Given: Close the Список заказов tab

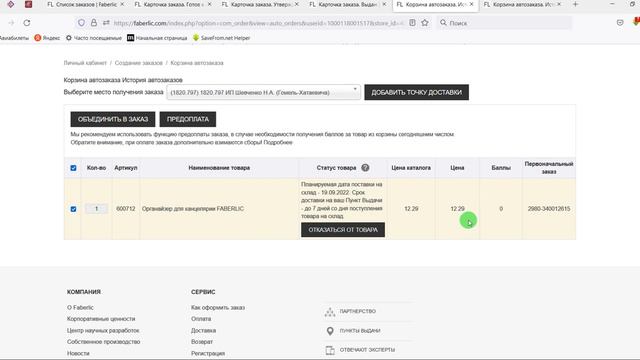Looking at the screenshot, I should pos(122,4).
